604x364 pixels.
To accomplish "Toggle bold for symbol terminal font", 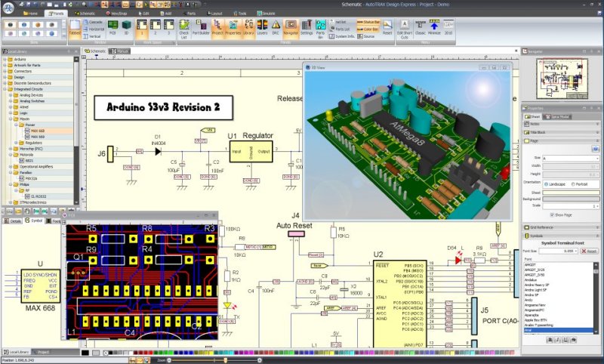I will pos(550,340).
